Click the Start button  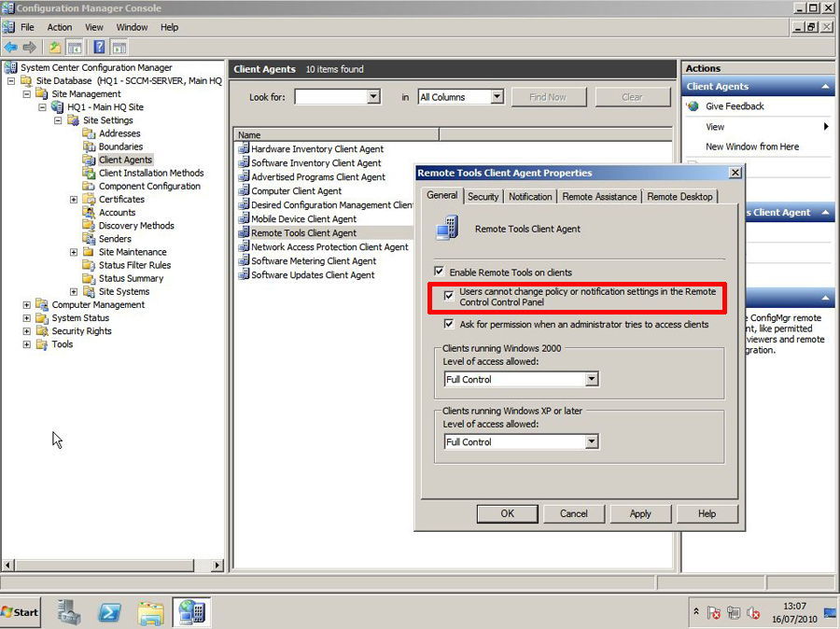(x=20, y=612)
